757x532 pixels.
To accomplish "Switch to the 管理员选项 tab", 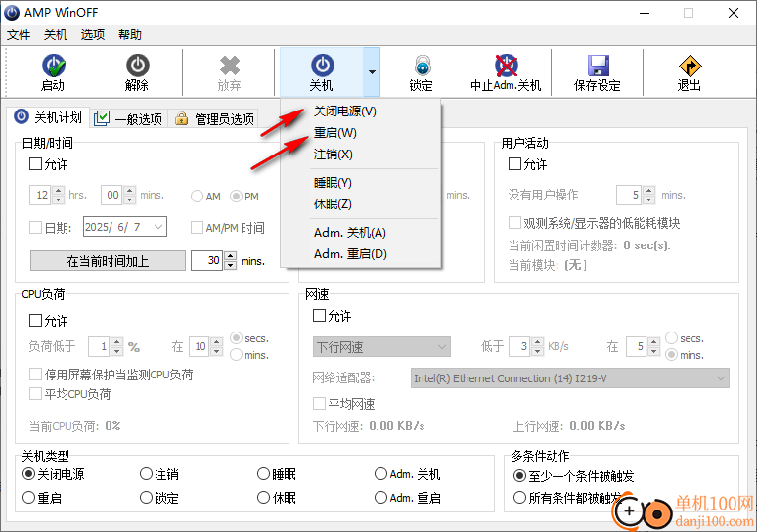I will 215,118.
